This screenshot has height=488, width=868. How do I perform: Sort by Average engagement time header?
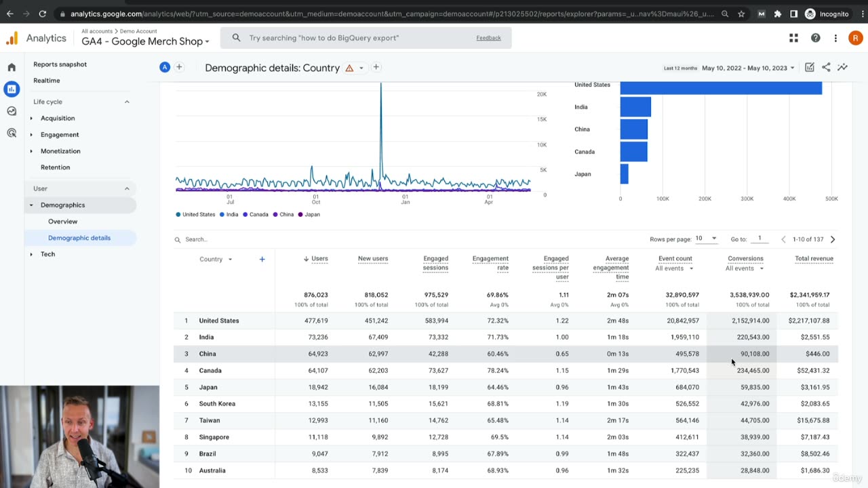coord(611,268)
